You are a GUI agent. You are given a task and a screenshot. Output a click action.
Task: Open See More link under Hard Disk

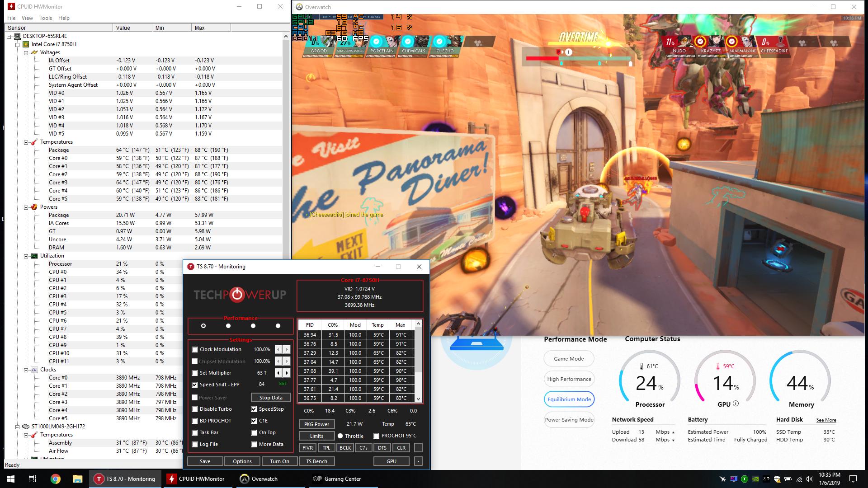[x=826, y=420]
